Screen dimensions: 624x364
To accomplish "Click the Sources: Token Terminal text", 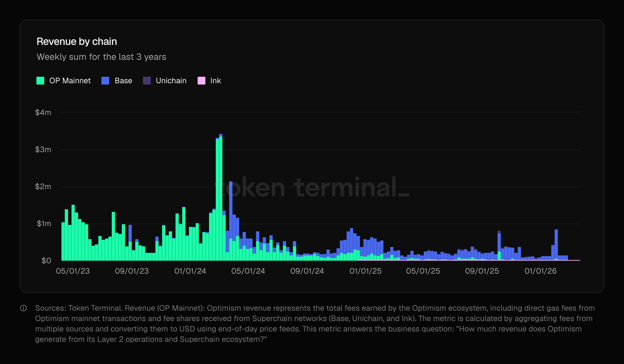I will tap(79, 308).
